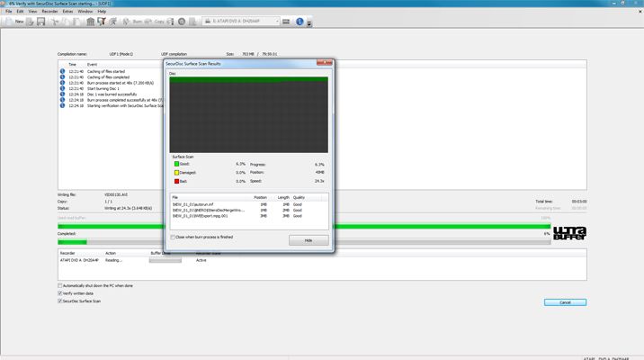The height and width of the screenshot is (360, 644).
Task: Open the toolbar options overflow arrow
Action: pos(309,23)
